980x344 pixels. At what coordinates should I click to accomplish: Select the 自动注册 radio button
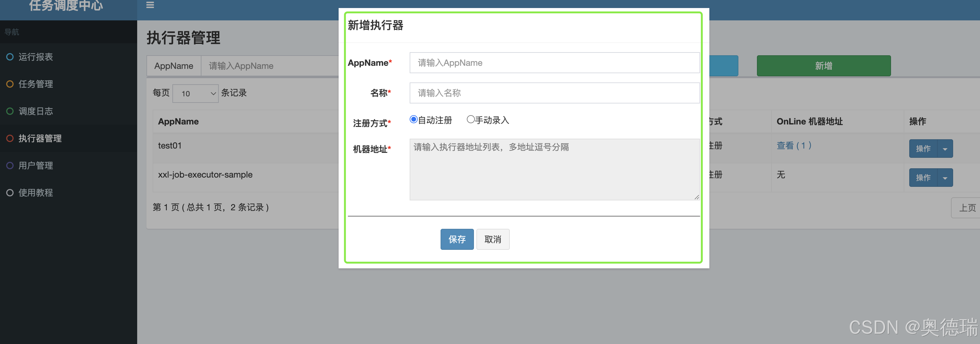tap(413, 120)
